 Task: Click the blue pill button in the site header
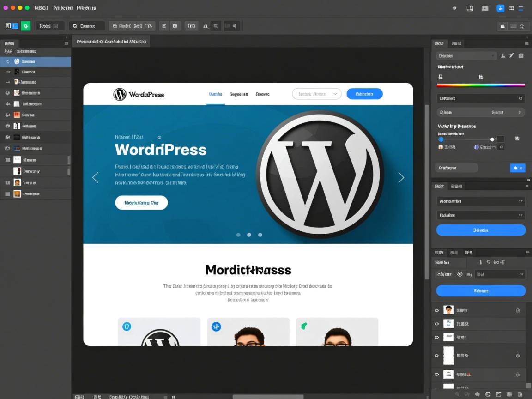click(x=364, y=94)
